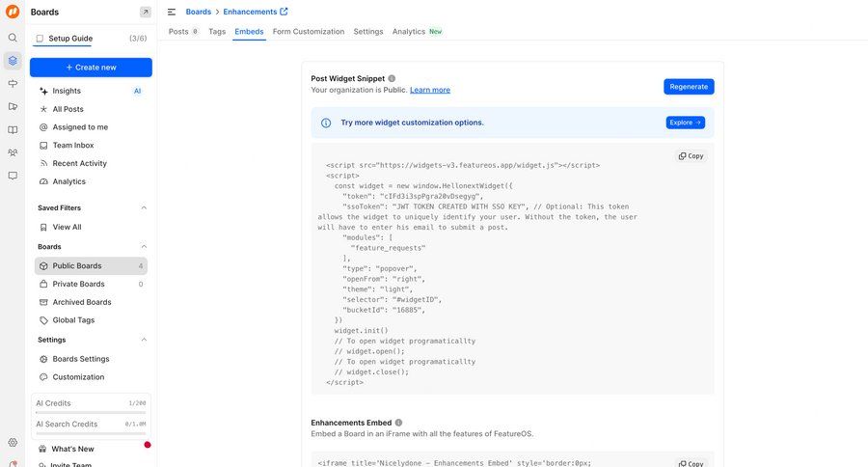Image resolution: width=868 pixels, height=467 pixels.
Task: Open the Form Customization tab
Action: [309, 32]
